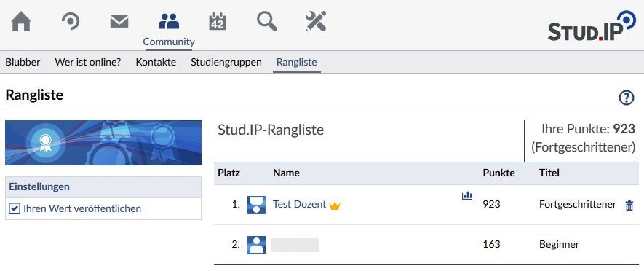Viewport: 644px width, 271px height.
Task: Show the bar chart statistics icon
Action: (x=467, y=195)
